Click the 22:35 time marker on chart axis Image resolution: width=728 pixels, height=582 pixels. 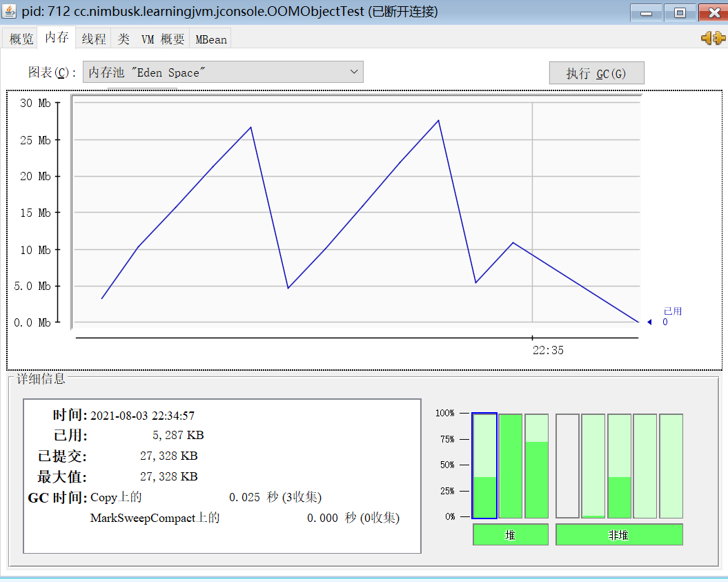548,350
